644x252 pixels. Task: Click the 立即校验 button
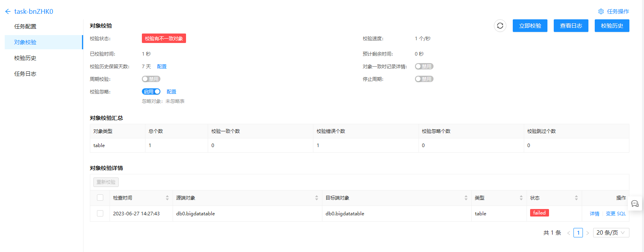pyautogui.click(x=530, y=26)
